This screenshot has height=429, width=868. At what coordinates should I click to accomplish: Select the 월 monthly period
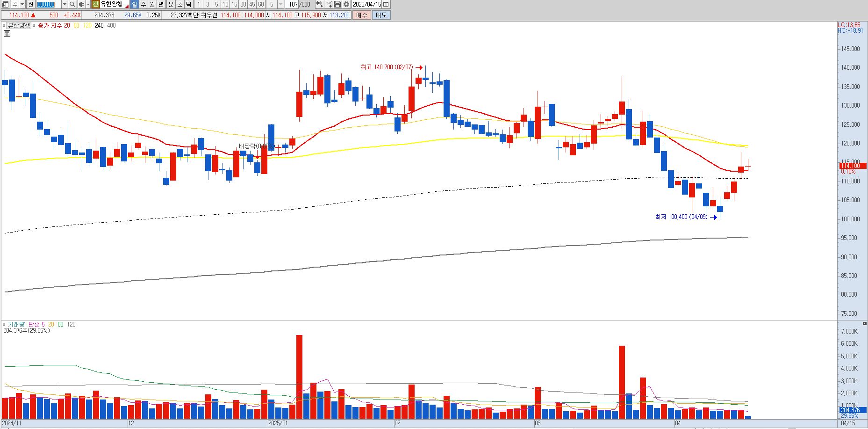(152, 4)
